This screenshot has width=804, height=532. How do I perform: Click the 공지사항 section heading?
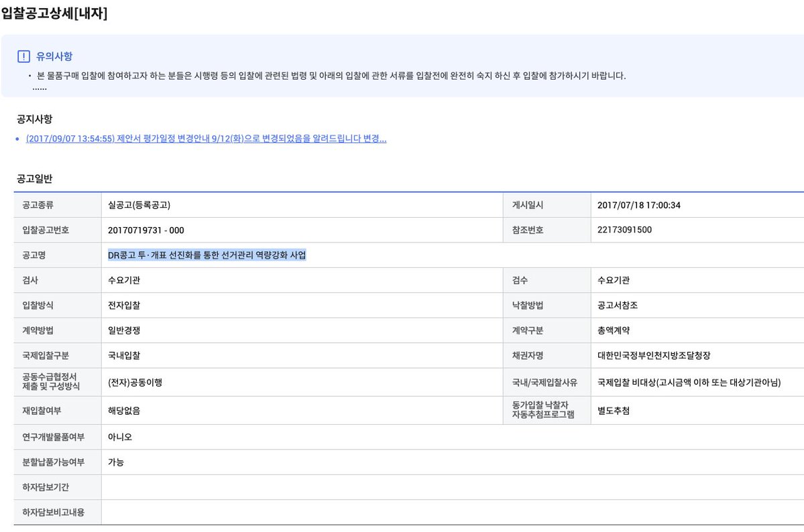(34, 119)
